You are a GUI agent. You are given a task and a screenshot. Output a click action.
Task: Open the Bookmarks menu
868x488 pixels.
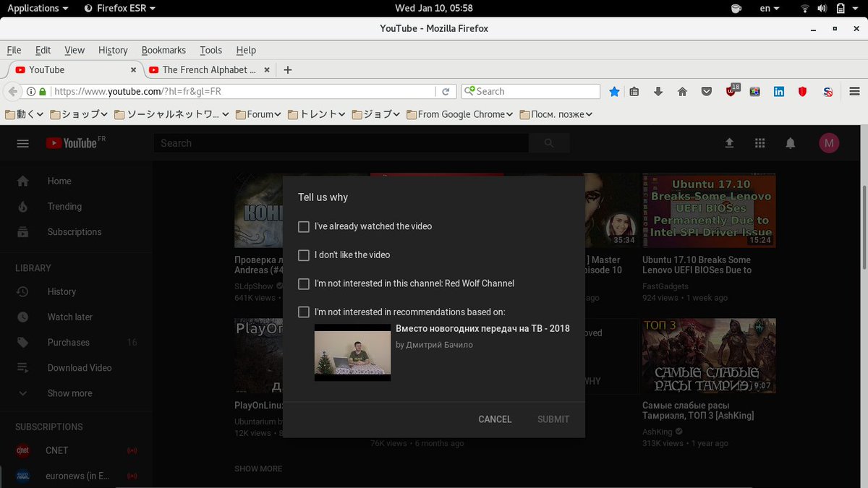pos(163,50)
